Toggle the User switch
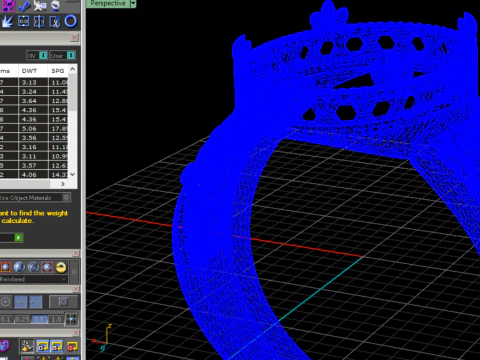 click(x=62, y=55)
